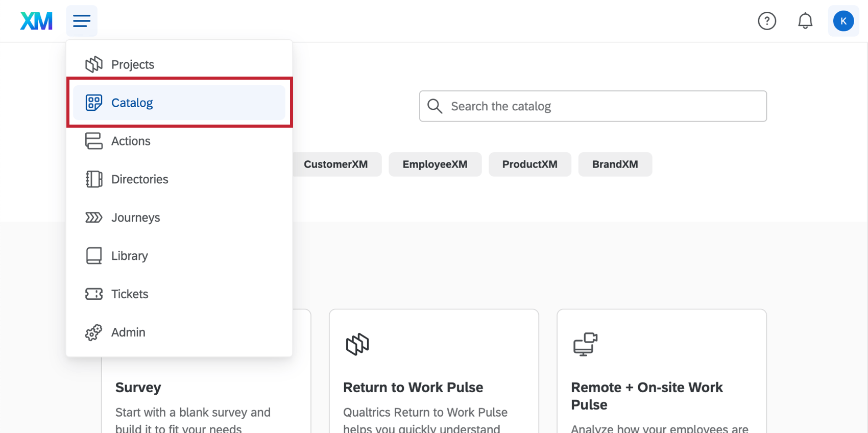Navigate to Journeys
The image size is (868, 433).
click(179, 218)
